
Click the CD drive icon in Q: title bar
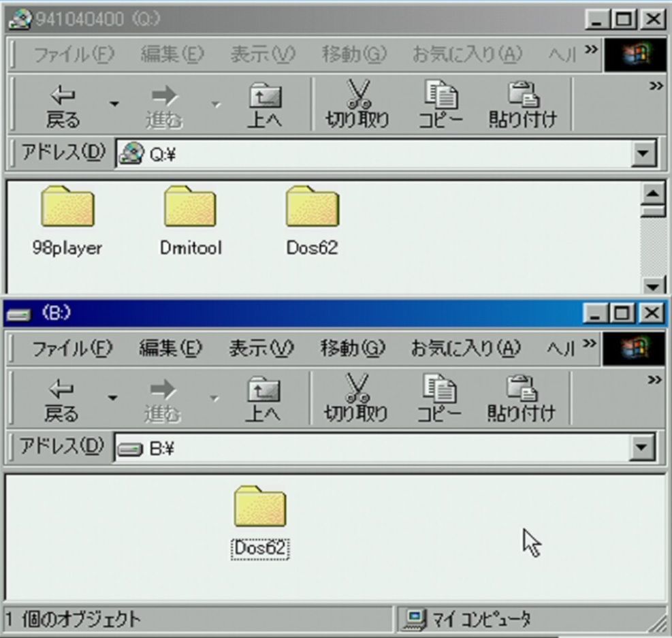point(20,20)
